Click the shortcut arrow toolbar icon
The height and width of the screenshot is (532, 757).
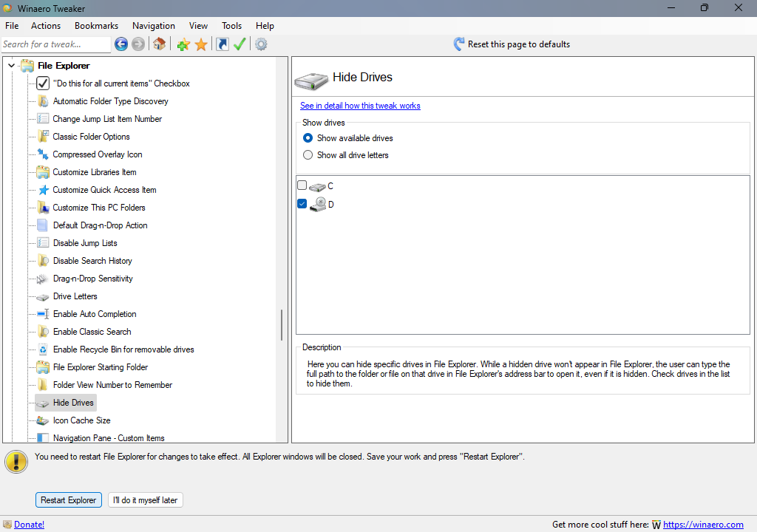222,44
